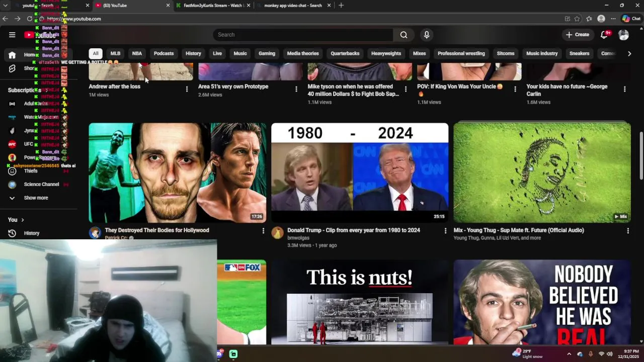This screenshot has width=644, height=362.
Task: Open options for Mike Tyson video
Action: click(406, 89)
